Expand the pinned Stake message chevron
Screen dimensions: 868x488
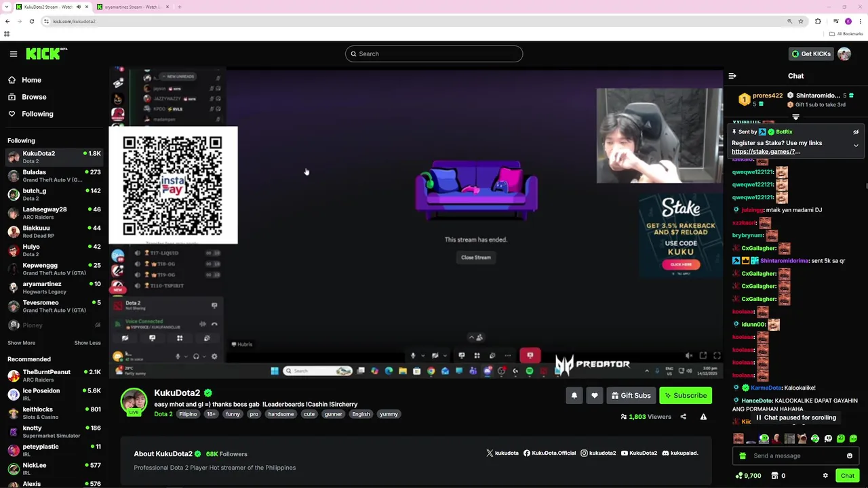click(856, 146)
